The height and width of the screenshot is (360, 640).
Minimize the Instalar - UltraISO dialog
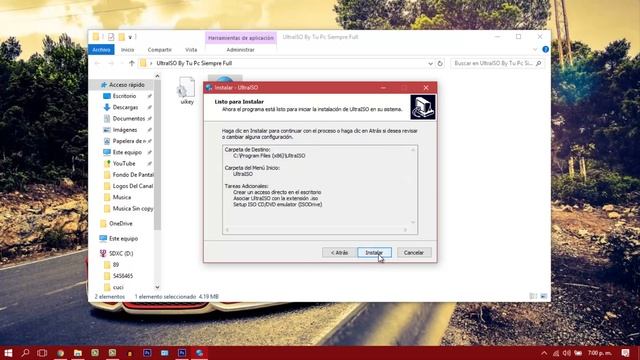click(x=383, y=88)
